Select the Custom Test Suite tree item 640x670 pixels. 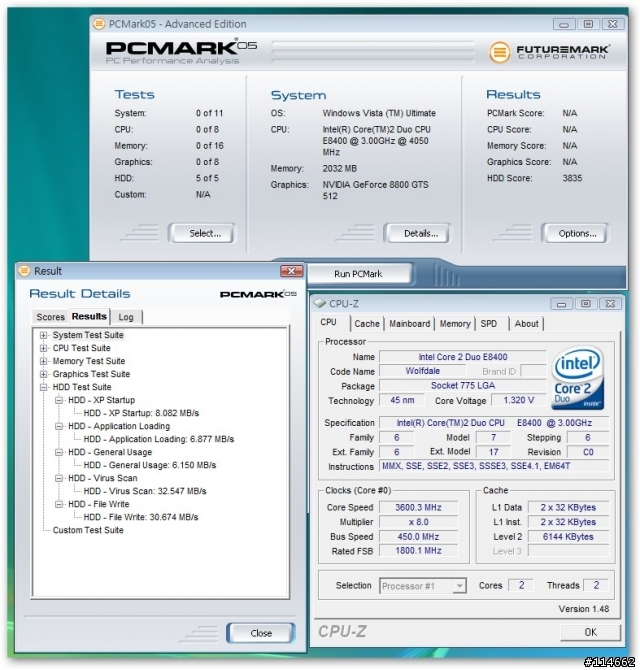coord(88,530)
